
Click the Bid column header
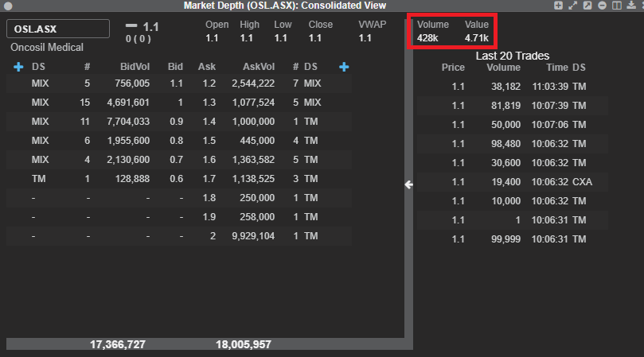click(175, 67)
